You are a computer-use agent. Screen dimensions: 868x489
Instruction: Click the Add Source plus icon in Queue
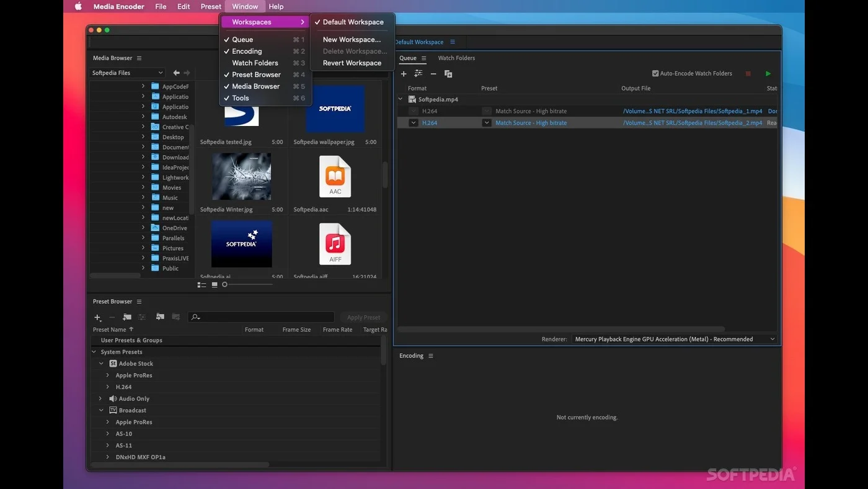404,74
